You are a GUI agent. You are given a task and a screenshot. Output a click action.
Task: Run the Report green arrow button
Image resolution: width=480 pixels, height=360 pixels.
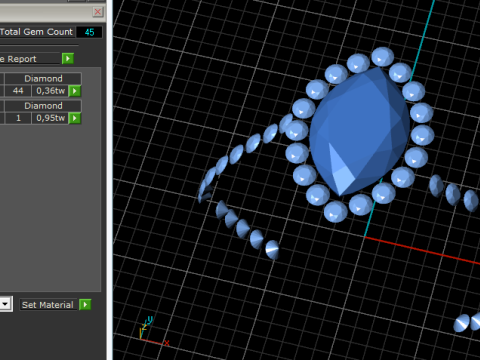pos(68,59)
